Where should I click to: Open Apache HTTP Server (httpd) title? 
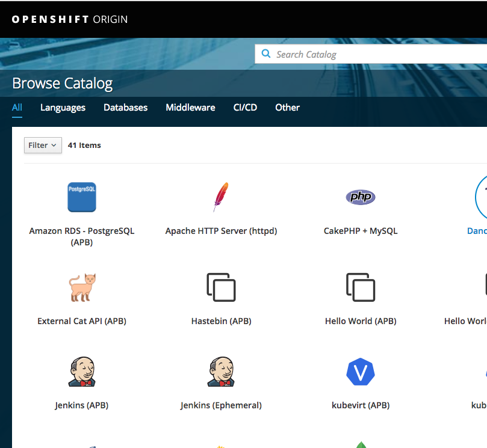click(x=221, y=231)
